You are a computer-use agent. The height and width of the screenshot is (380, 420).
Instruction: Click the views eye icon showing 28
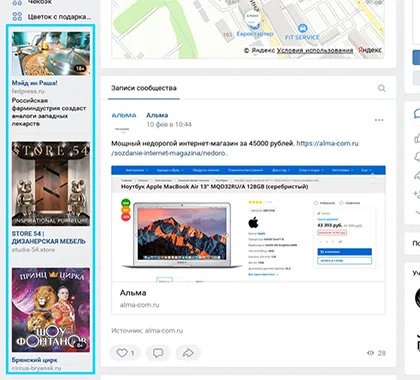coord(370,353)
